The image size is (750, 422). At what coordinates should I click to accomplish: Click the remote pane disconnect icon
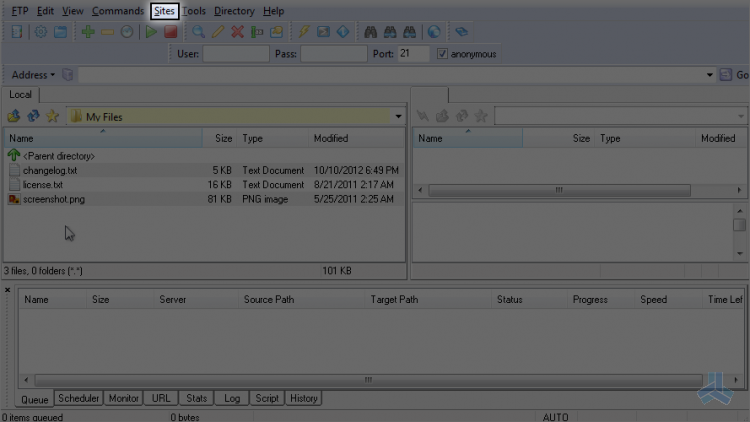pos(422,116)
